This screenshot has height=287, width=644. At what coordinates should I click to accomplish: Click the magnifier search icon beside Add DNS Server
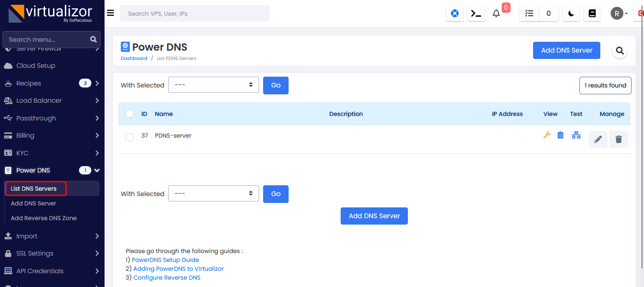[x=619, y=51]
